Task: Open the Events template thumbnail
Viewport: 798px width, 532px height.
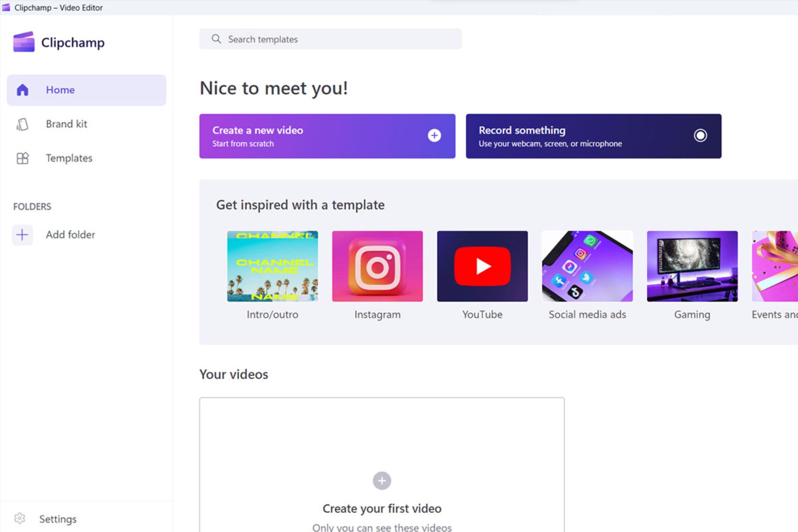Action: [x=775, y=266]
